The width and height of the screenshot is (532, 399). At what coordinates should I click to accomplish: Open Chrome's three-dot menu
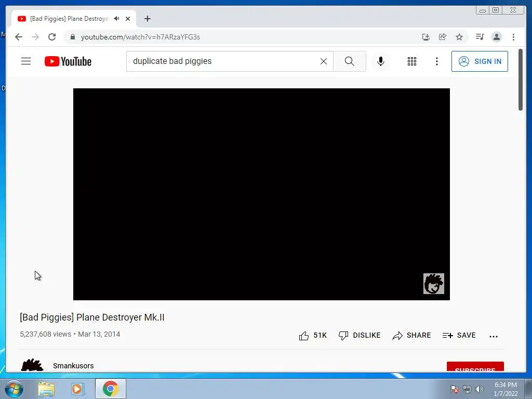point(513,37)
